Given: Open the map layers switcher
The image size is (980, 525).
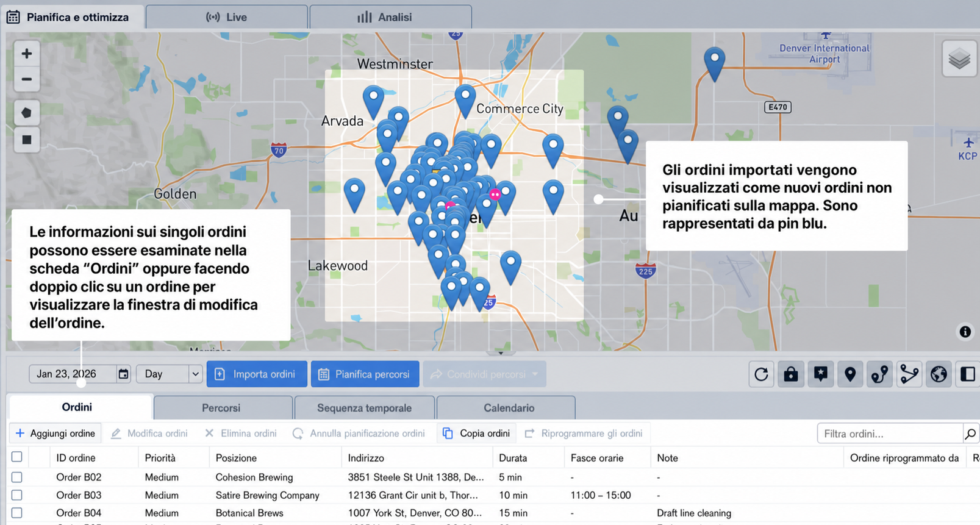Looking at the screenshot, I should pyautogui.click(x=959, y=59).
